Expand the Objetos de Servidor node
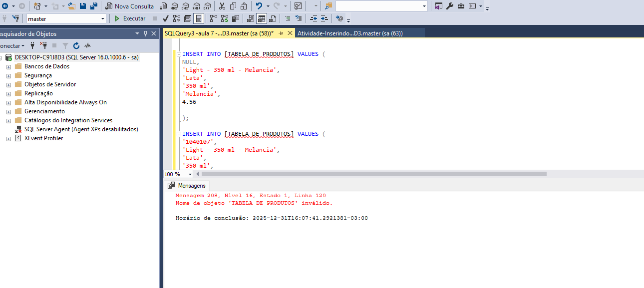 pos(8,84)
